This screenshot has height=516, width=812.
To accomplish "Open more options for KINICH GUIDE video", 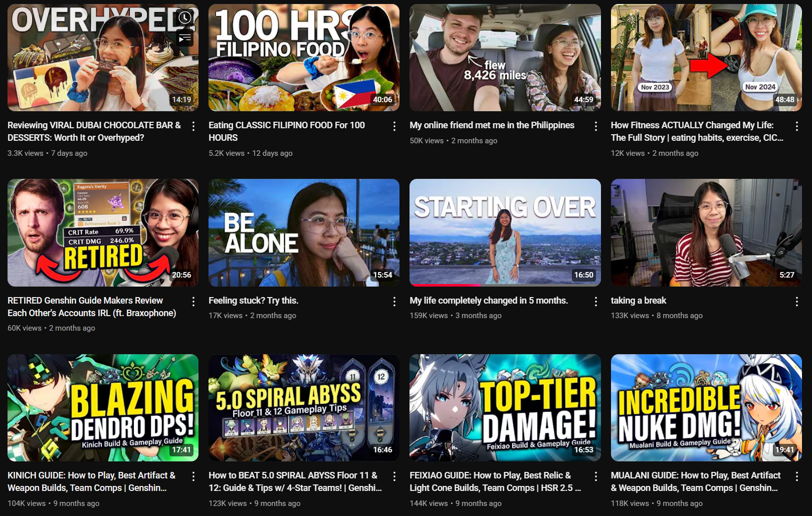I will coord(193,476).
